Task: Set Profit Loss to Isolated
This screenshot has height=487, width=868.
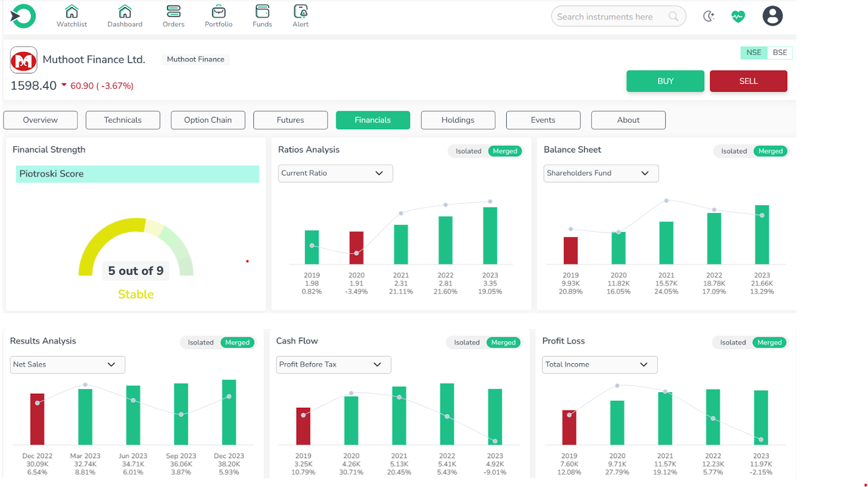Action: click(x=733, y=343)
